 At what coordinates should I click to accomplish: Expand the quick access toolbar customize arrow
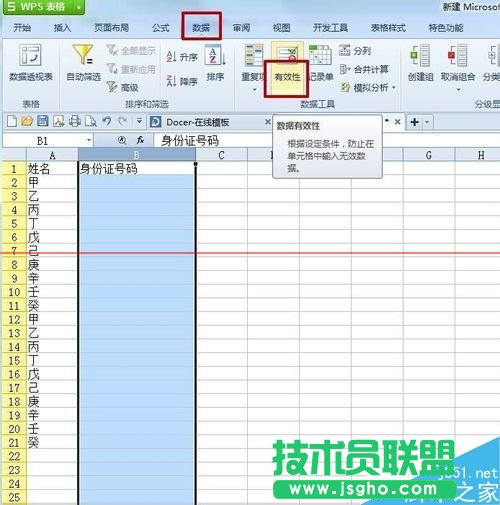(x=139, y=121)
